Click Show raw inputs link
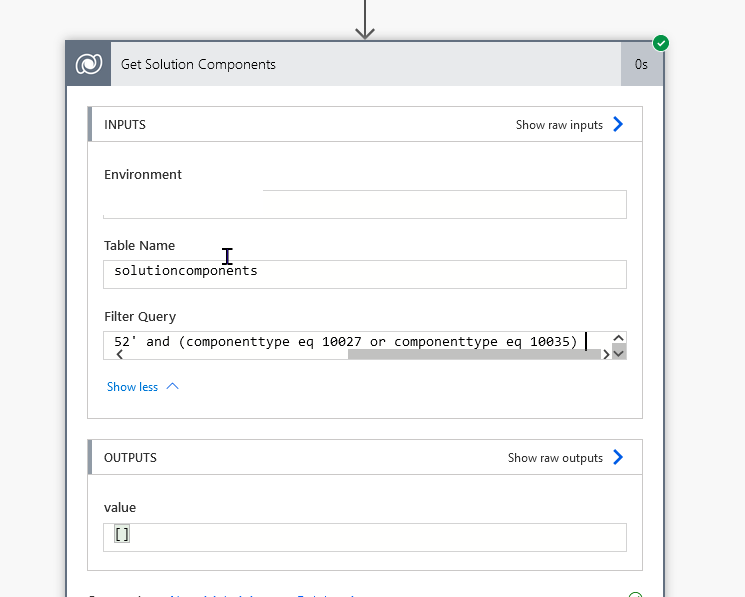This screenshot has width=745, height=597. coord(559,125)
